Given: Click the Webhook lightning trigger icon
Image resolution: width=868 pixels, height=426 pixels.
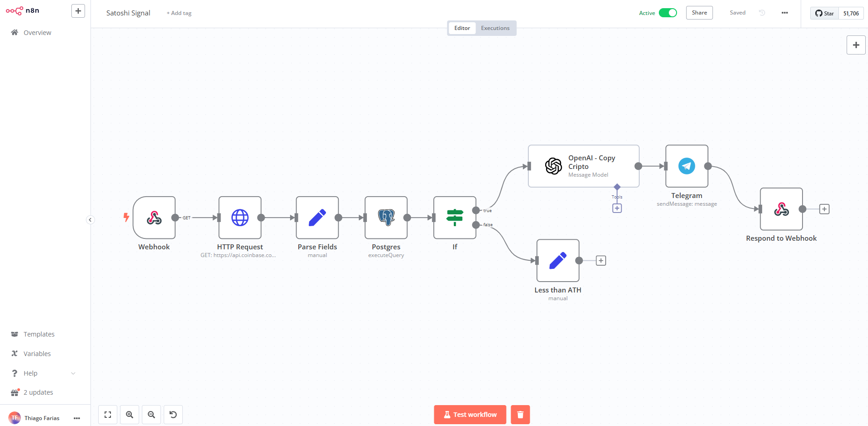Looking at the screenshot, I should coord(126,218).
